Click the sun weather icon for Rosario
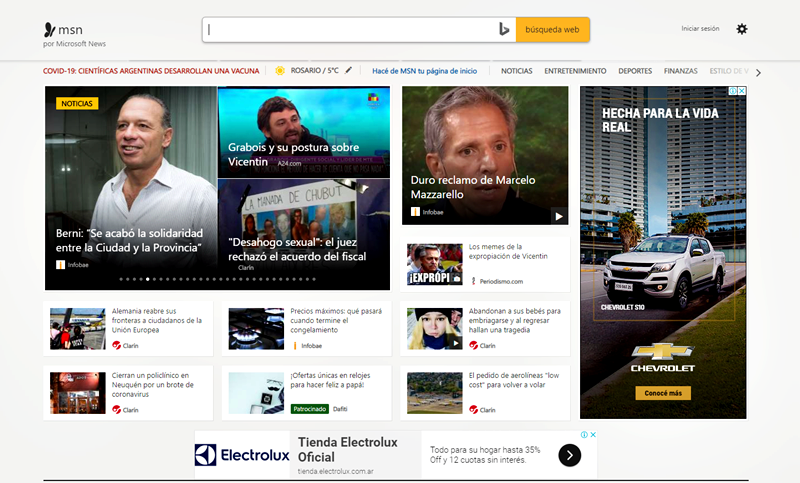 (x=280, y=71)
